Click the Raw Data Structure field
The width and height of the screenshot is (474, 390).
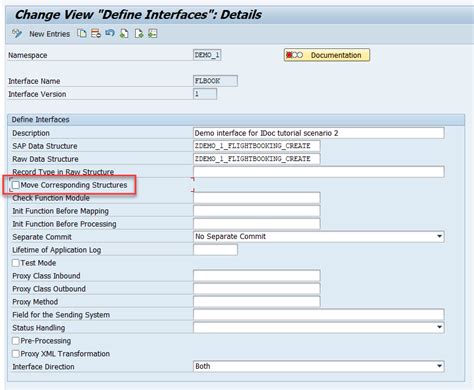pos(257,159)
